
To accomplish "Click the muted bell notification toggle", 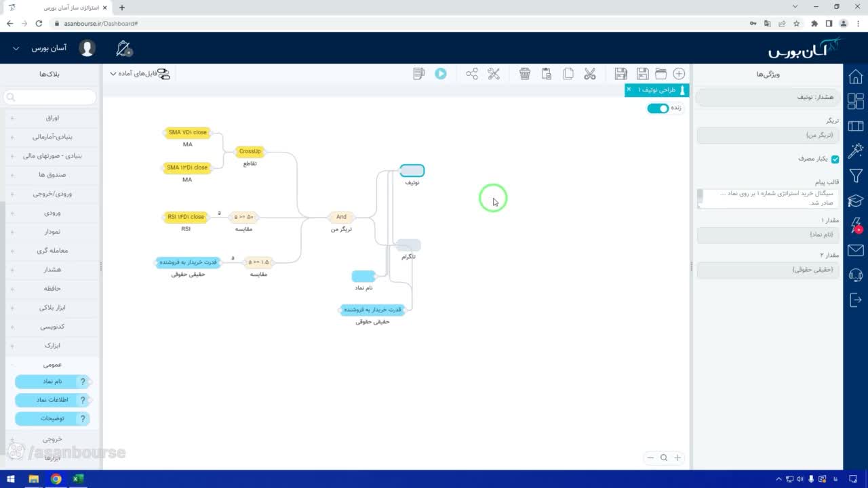I will click(123, 49).
